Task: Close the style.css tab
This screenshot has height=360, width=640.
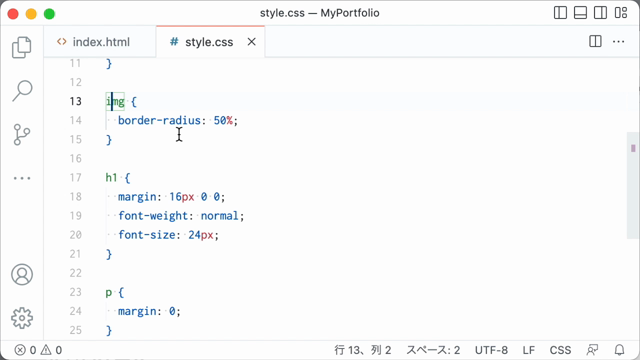Action: click(x=251, y=42)
